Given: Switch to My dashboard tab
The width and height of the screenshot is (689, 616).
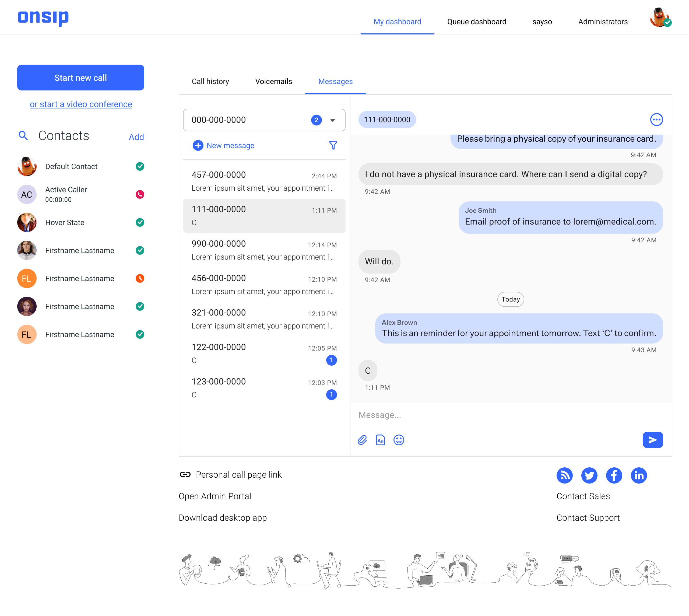Looking at the screenshot, I should [x=397, y=22].
